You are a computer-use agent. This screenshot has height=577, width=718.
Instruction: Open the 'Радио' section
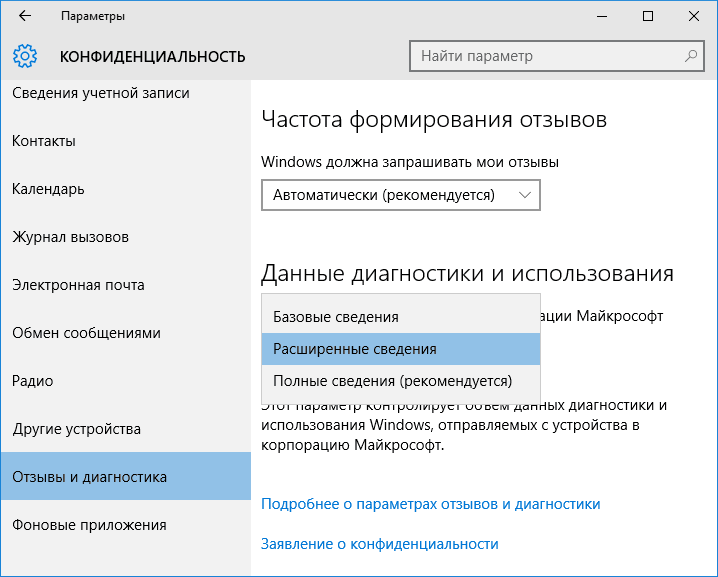coord(32,381)
